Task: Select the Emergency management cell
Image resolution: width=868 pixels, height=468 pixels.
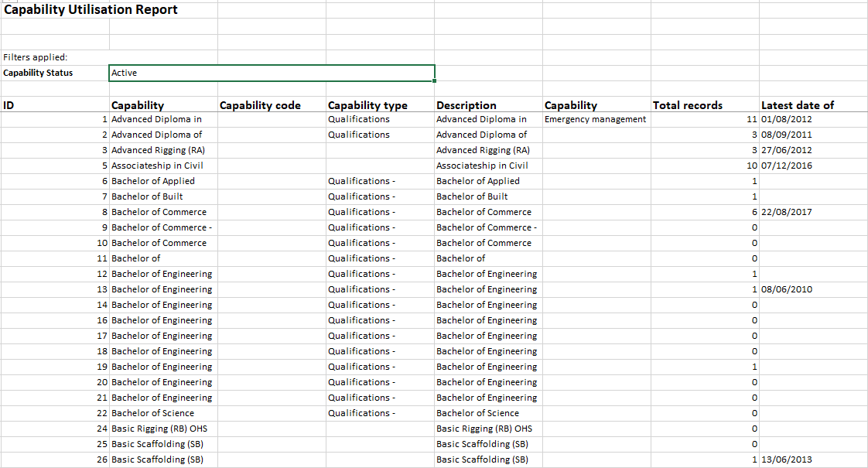Action: [595, 119]
